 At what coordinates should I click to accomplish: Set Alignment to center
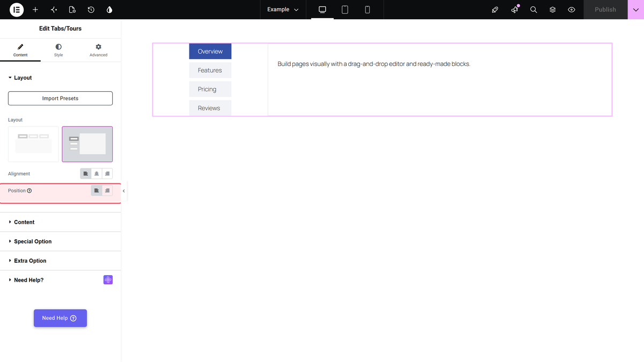click(97, 174)
